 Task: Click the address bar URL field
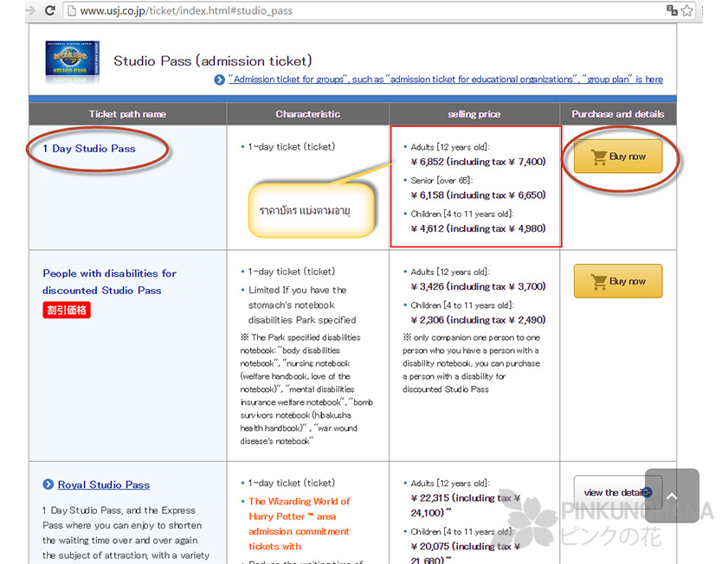[364, 10]
